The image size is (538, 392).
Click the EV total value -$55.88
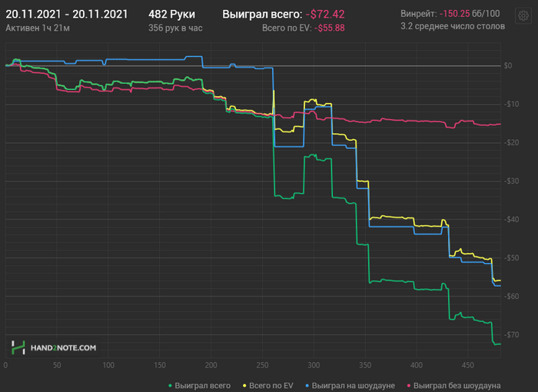point(330,28)
